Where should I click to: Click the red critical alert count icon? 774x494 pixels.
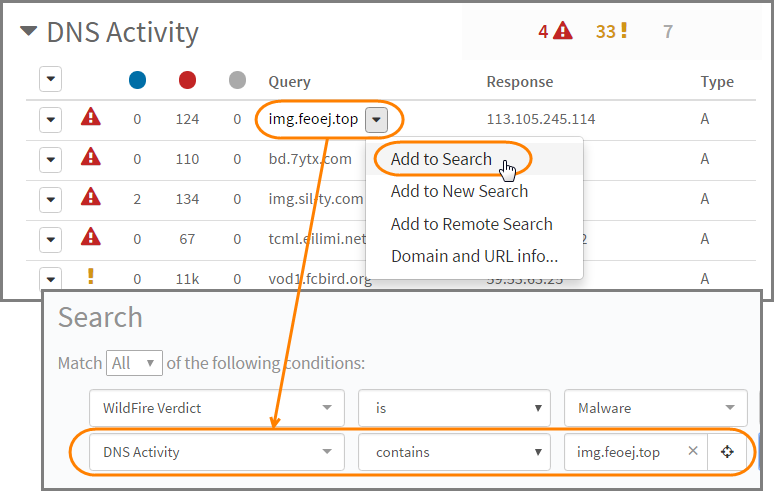[x=562, y=31]
